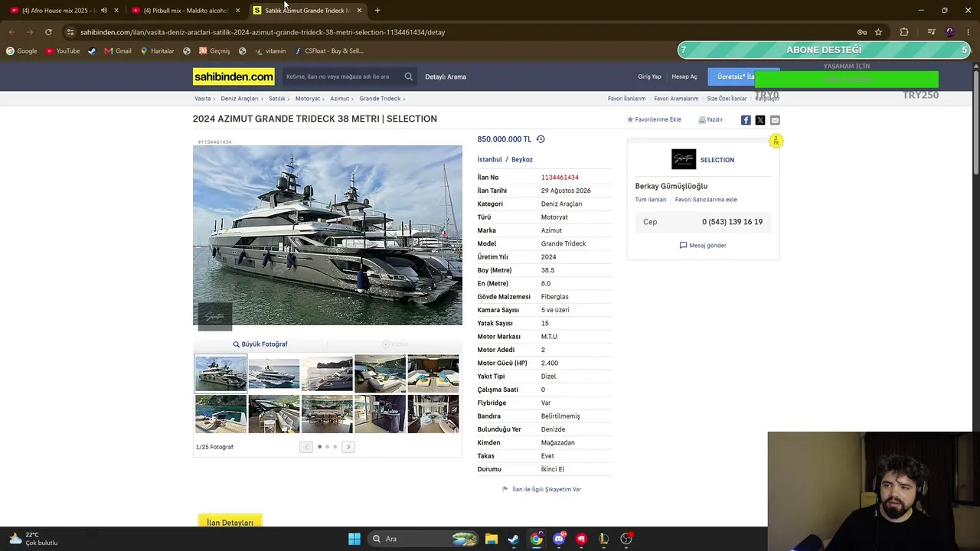Select the first yacht photo thumbnail
The height and width of the screenshot is (551, 980).
pos(220,373)
